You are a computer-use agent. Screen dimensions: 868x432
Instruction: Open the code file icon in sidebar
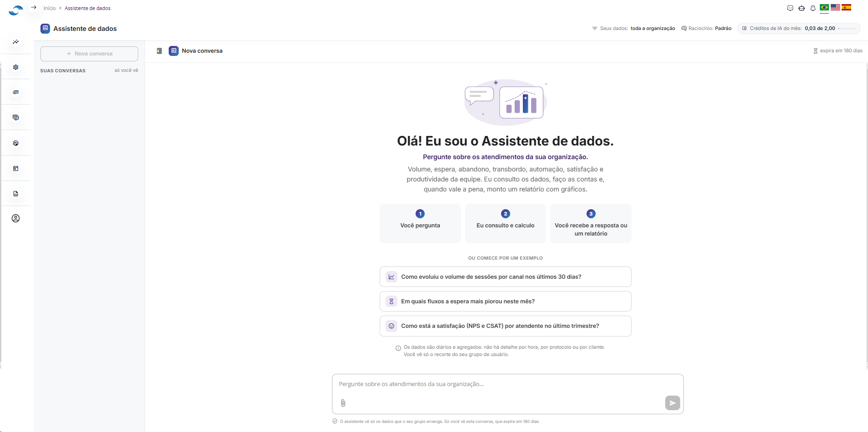click(16, 194)
